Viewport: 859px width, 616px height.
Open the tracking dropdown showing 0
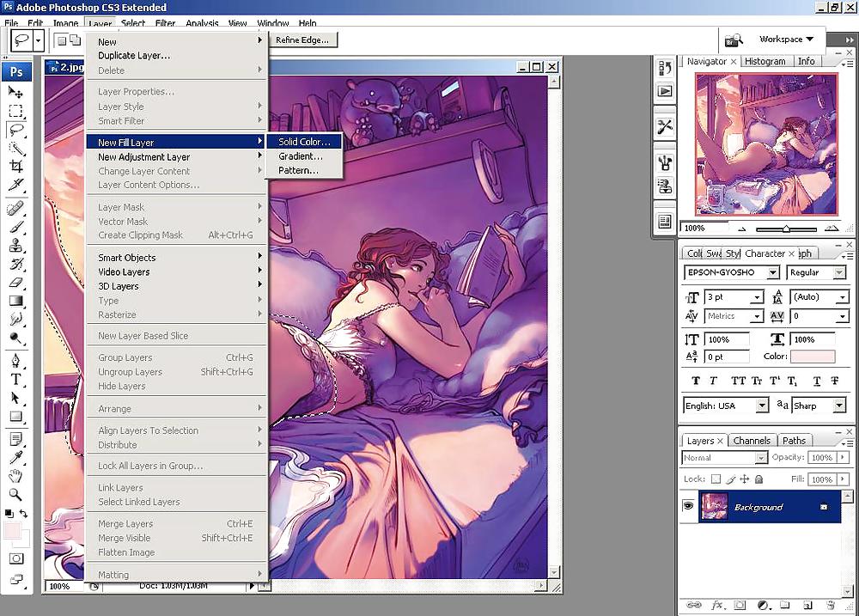[842, 317]
